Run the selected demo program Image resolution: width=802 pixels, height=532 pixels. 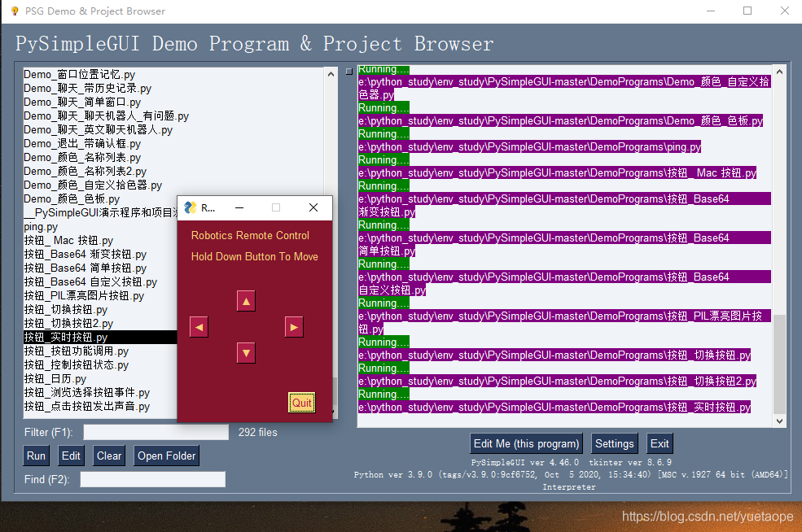[x=36, y=456]
